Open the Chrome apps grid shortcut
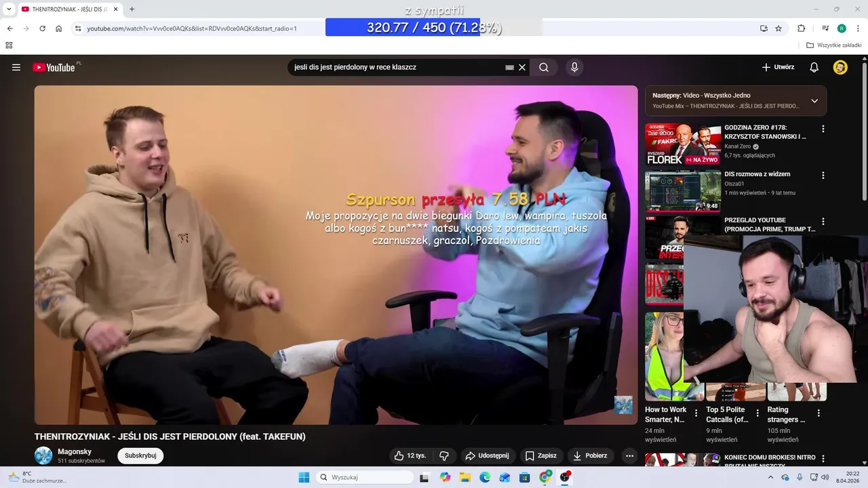Screen dimensions: 868x488 point(9,45)
